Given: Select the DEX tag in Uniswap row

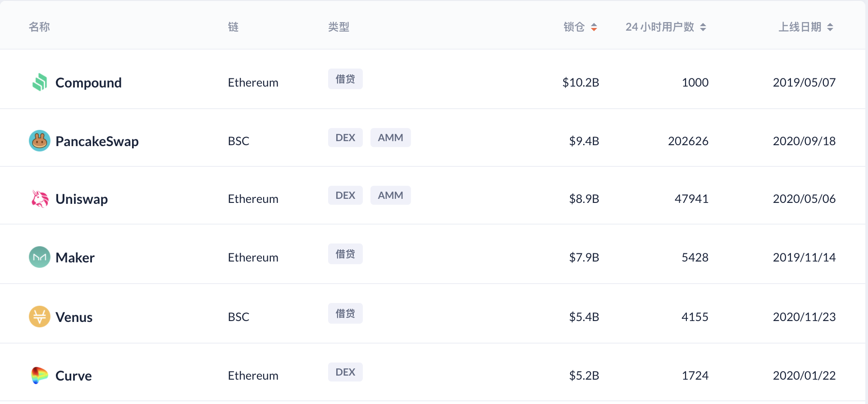Looking at the screenshot, I should coord(345,195).
